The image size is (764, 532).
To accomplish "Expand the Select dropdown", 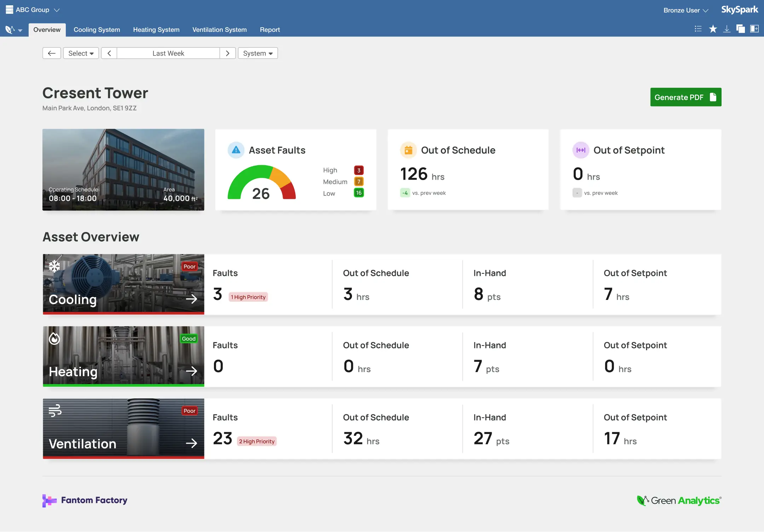I will tap(81, 53).
